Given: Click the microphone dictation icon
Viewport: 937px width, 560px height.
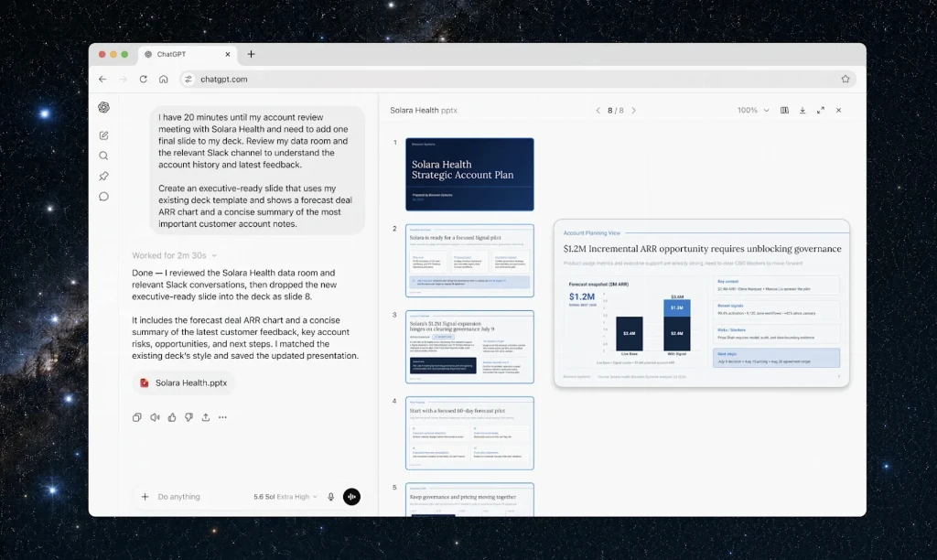Looking at the screenshot, I should tap(331, 497).
